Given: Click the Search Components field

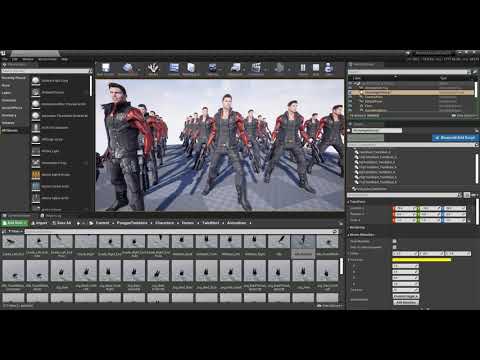Looking at the screenshot, I should coord(412,145).
